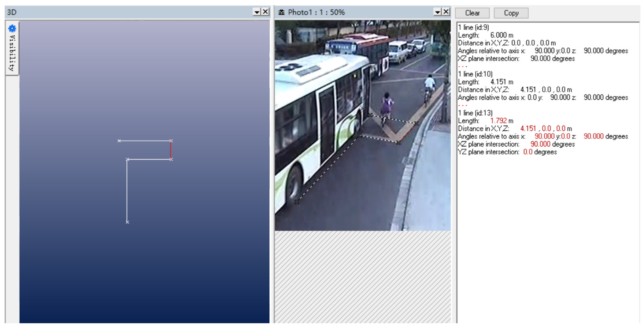Click the blue gear icon above Visibility
The width and height of the screenshot is (644, 329).
[x=12, y=28]
